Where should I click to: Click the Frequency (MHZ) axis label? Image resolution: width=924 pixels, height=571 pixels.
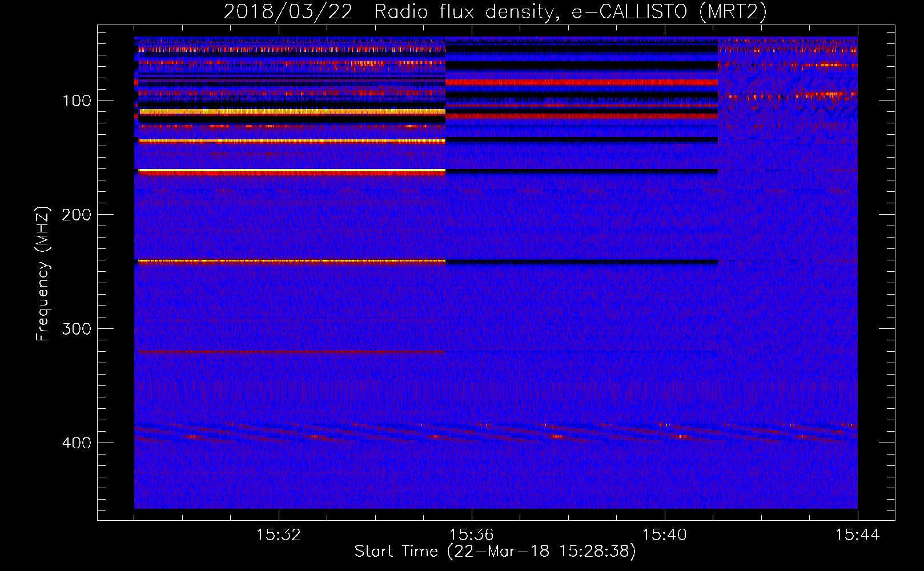click(43, 274)
